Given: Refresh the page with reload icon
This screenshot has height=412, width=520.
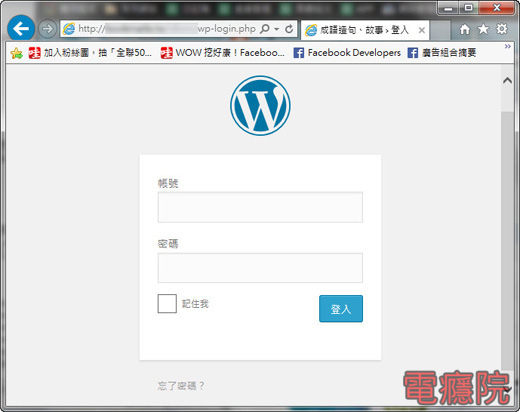Looking at the screenshot, I should pyautogui.click(x=289, y=29).
